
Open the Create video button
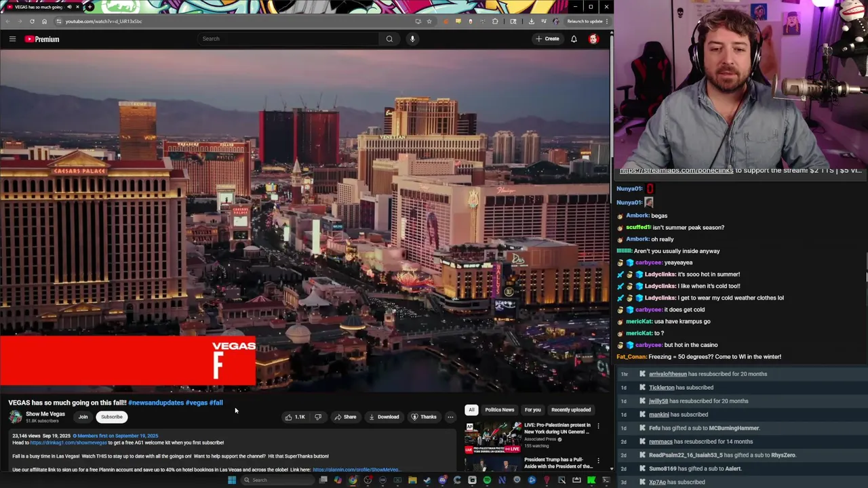click(x=547, y=39)
